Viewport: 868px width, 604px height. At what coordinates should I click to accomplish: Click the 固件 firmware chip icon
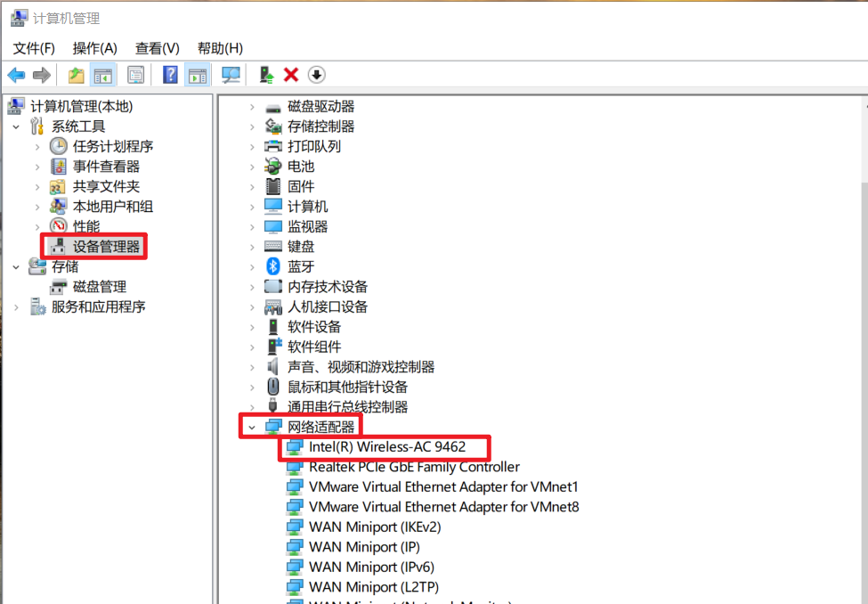(273, 186)
